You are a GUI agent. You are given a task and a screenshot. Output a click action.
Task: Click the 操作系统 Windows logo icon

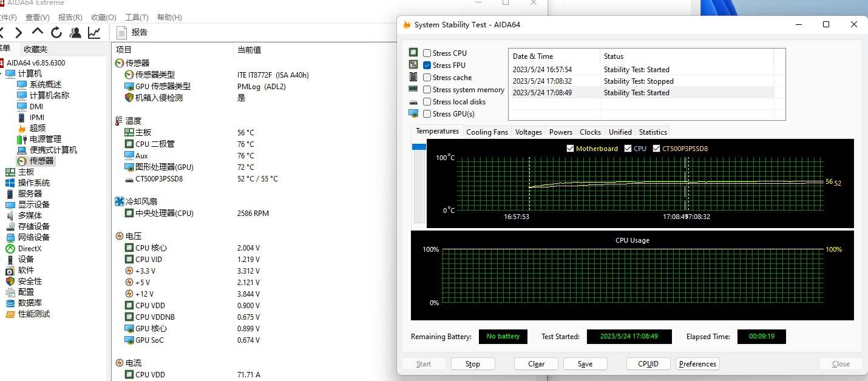pos(10,183)
